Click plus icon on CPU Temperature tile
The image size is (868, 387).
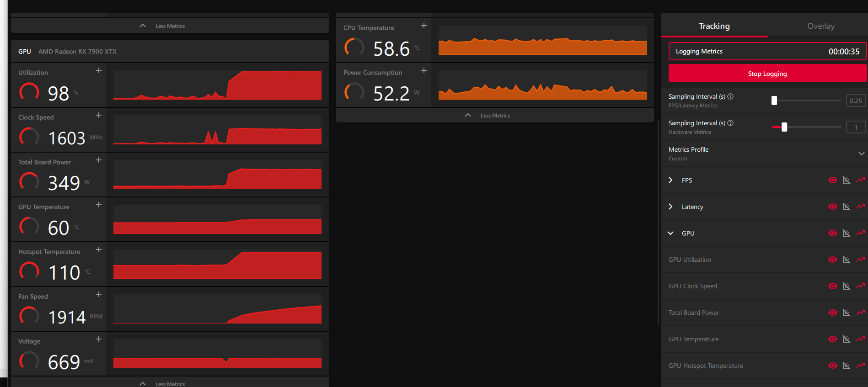[x=423, y=26]
